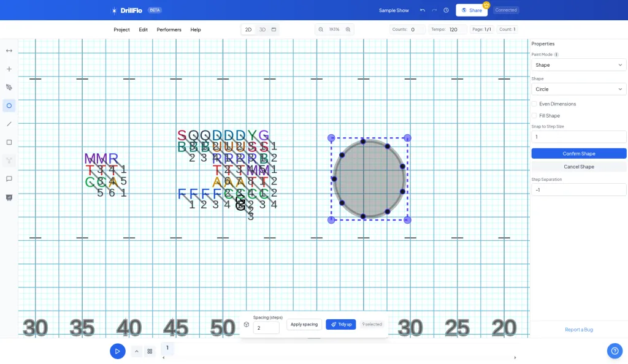Screen dimensions: 628x364
Task: Click the bottom-right shape resize handle
Action: tap(407, 220)
